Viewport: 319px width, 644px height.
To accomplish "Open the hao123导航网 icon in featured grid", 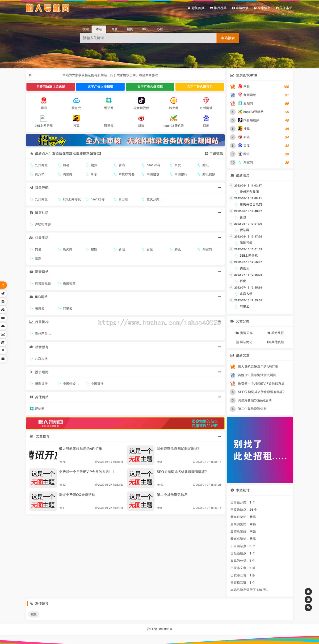I will [174, 118].
